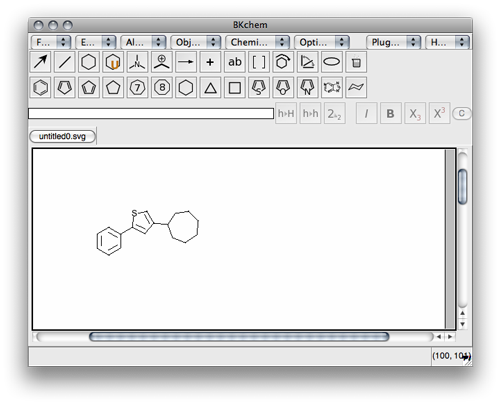The height and width of the screenshot is (404, 500).
Task: Switch to the untitled0.svg tab
Action: [x=62, y=136]
